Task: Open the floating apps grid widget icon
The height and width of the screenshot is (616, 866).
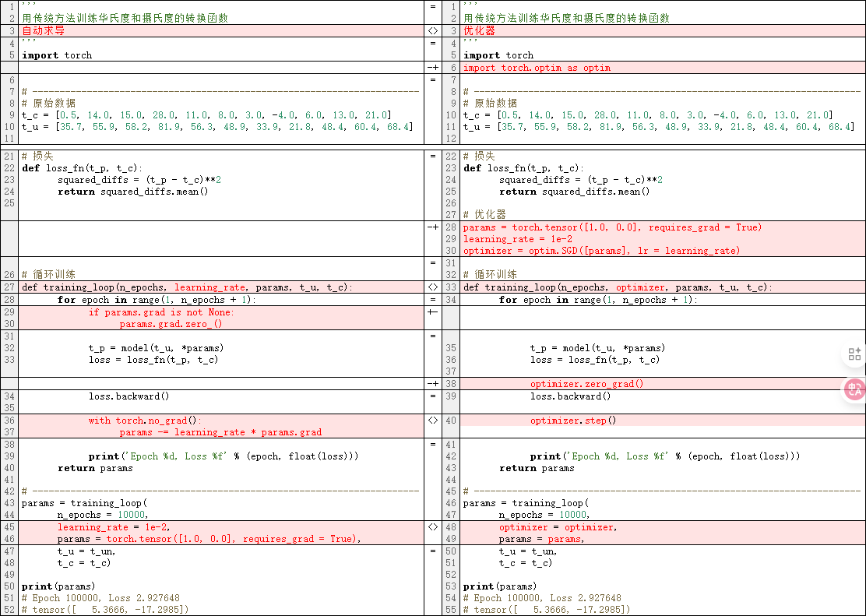Action: (x=854, y=354)
